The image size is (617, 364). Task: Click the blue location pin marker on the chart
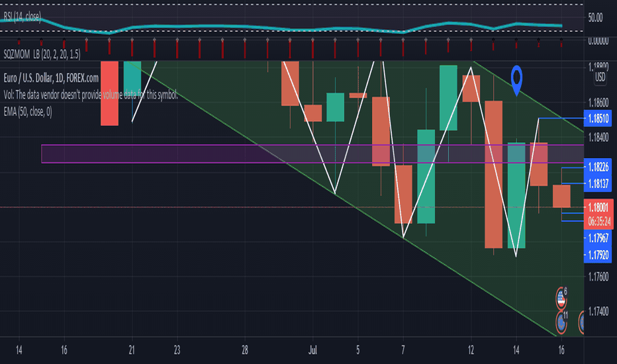516,80
